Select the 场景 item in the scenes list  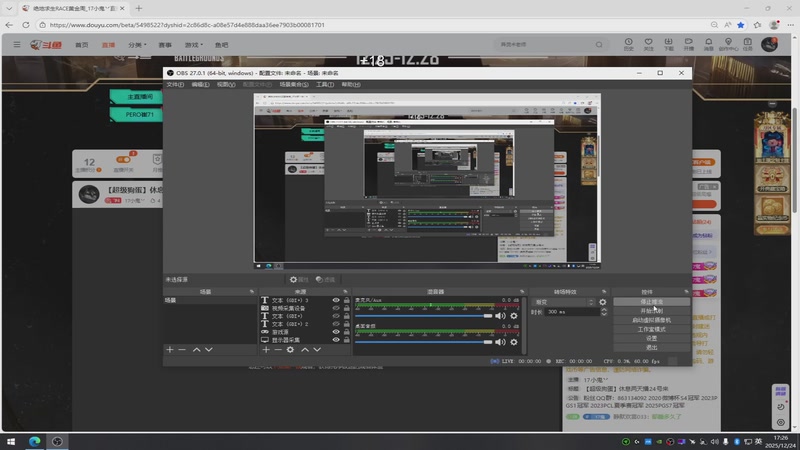(210, 300)
